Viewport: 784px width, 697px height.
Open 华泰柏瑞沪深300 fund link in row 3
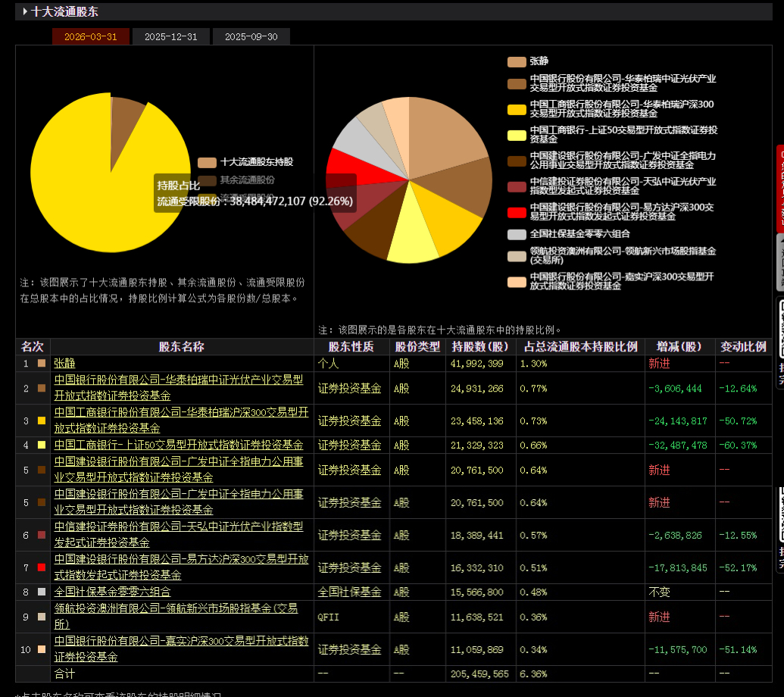[x=182, y=420]
